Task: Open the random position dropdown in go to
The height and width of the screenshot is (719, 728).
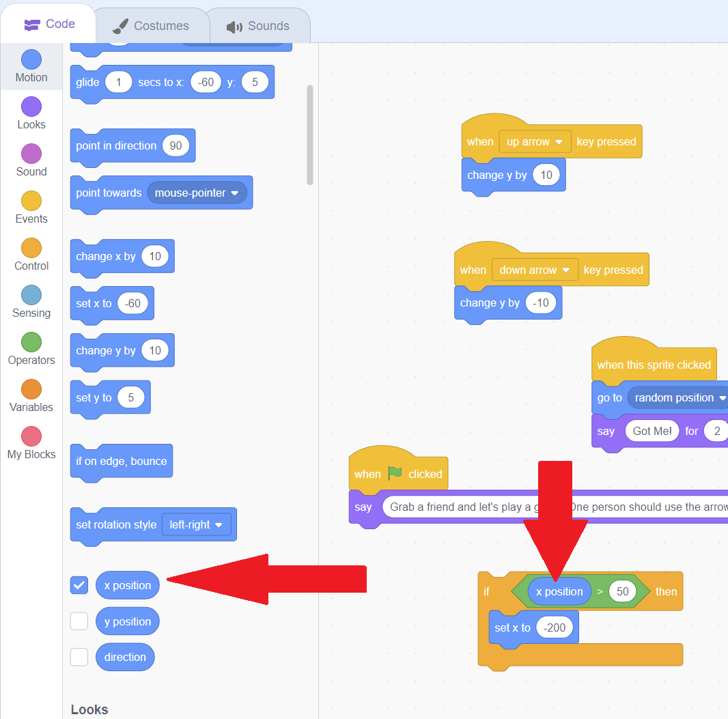Action: (x=680, y=398)
